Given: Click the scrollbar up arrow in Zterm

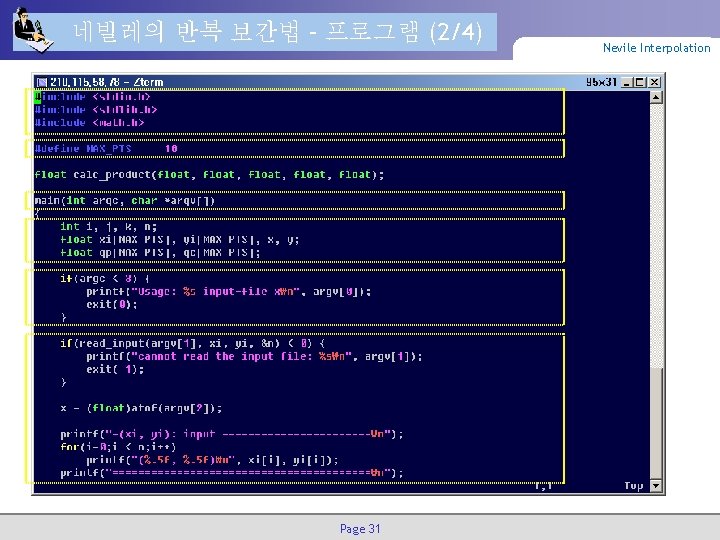Looking at the screenshot, I should pyautogui.click(x=656, y=97).
